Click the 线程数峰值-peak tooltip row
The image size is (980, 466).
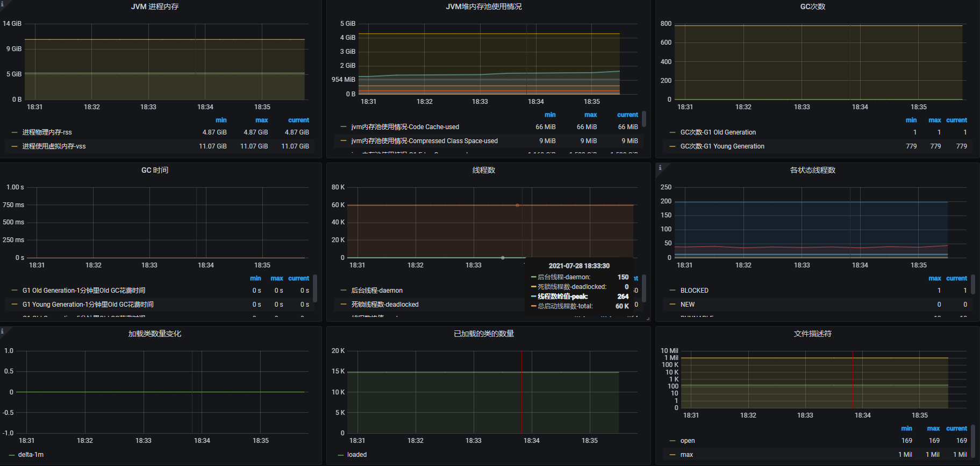tap(580, 296)
